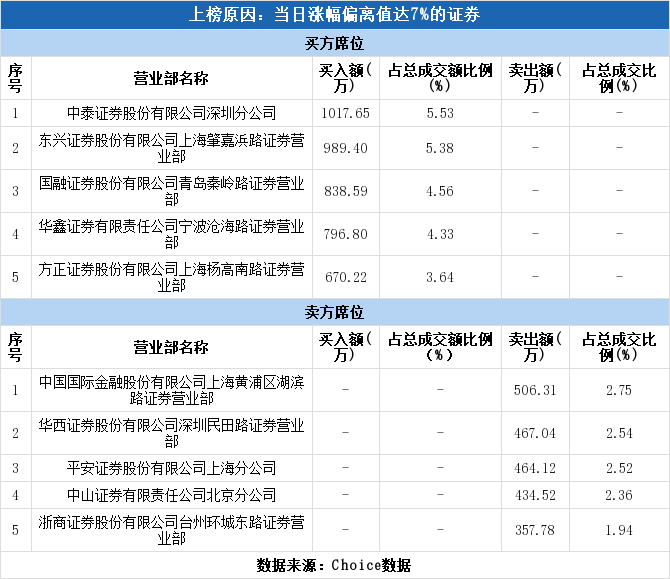Click sell percentage value 2.52
Image resolution: width=670 pixels, height=579 pixels.
click(x=619, y=468)
